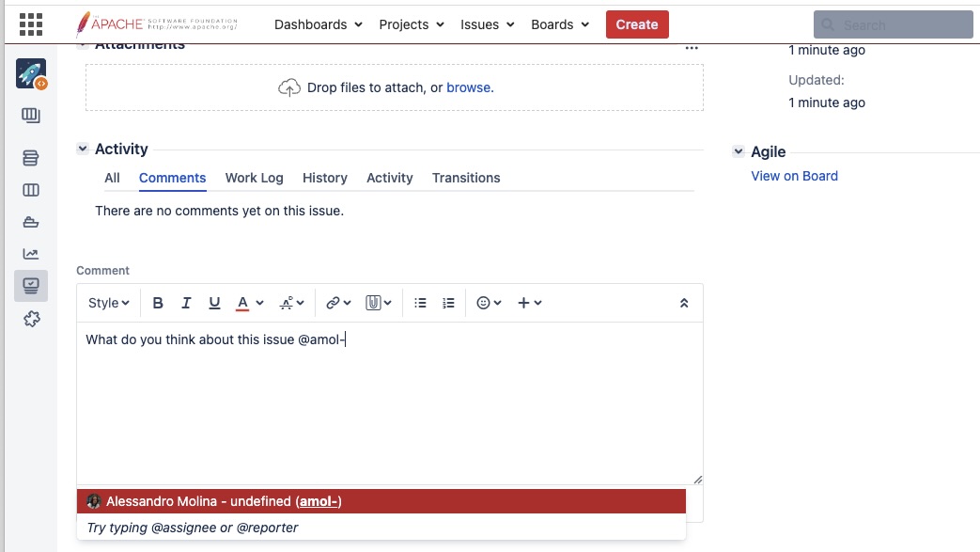Open the Releases ship icon in sidebar
Image resolution: width=980 pixels, height=552 pixels.
(x=31, y=222)
